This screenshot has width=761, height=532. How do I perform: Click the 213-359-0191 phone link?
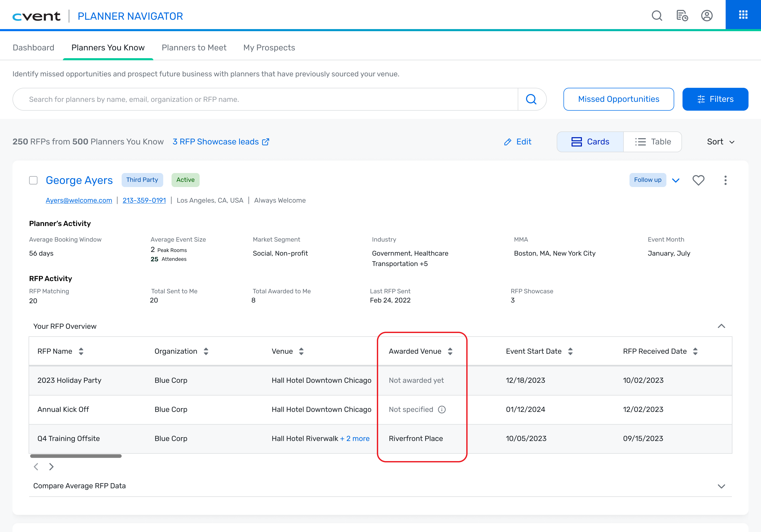[144, 201]
